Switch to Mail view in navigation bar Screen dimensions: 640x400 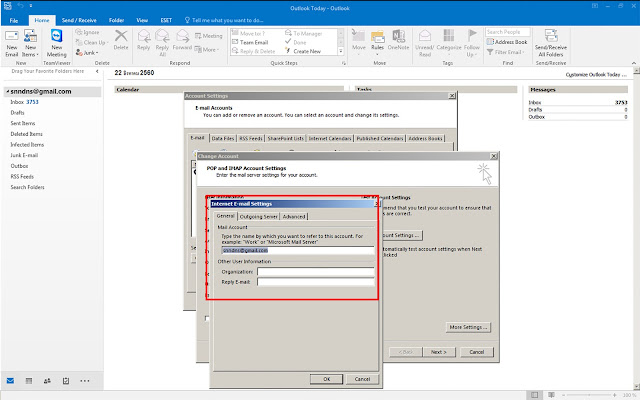coord(10,381)
